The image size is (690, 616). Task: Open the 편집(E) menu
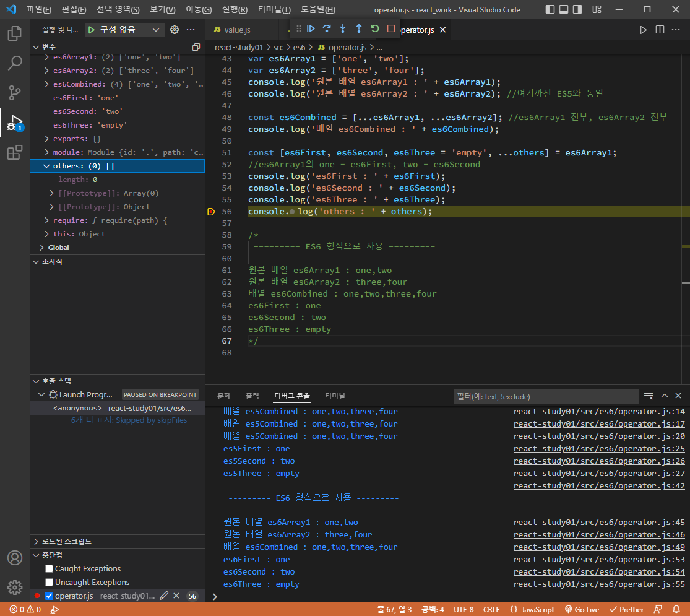(74, 9)
